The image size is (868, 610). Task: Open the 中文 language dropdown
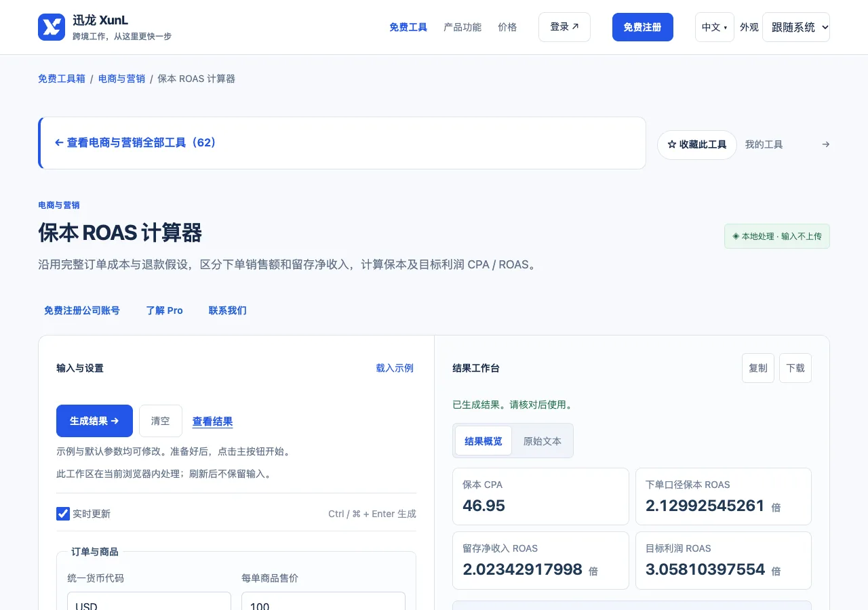click(x=714, y=27)
